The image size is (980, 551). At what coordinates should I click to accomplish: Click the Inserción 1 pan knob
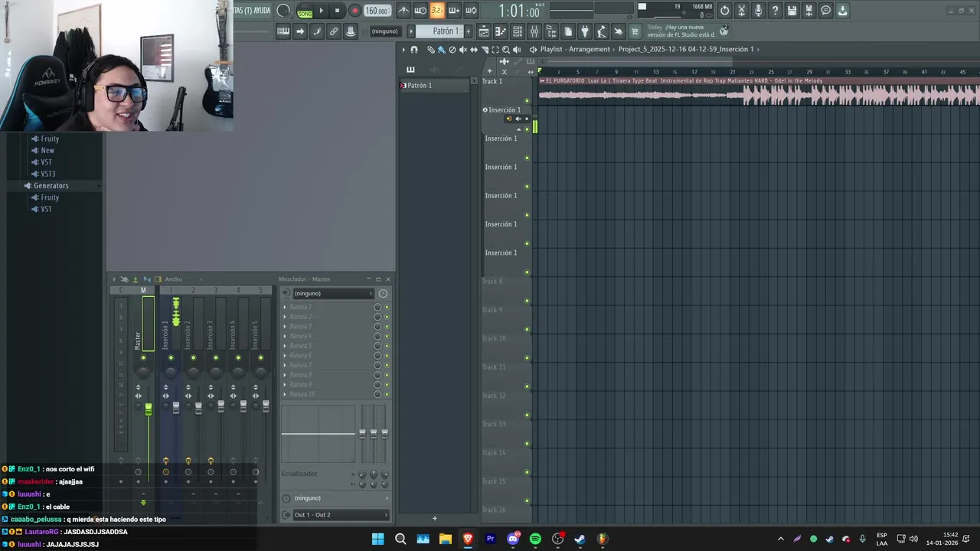[x=171, y=372]
